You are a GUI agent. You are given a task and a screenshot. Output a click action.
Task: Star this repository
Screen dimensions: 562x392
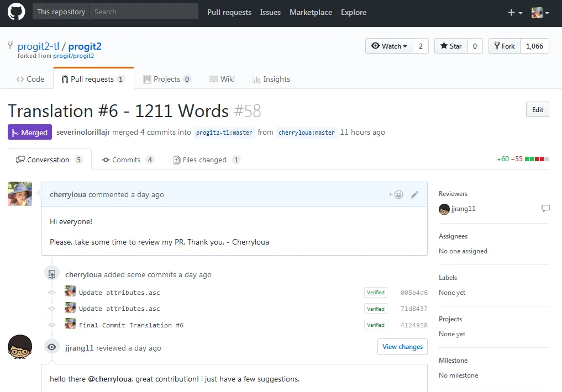[451, 46]
